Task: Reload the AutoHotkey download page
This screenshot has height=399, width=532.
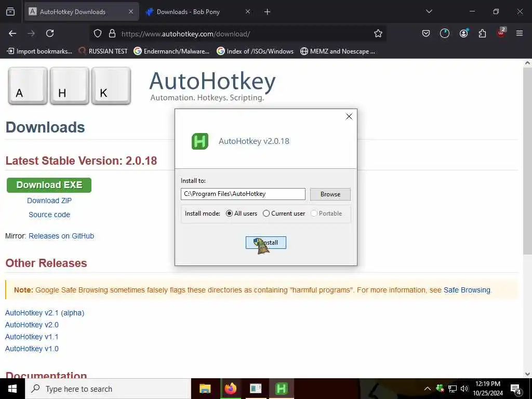Action: [50, 33]
